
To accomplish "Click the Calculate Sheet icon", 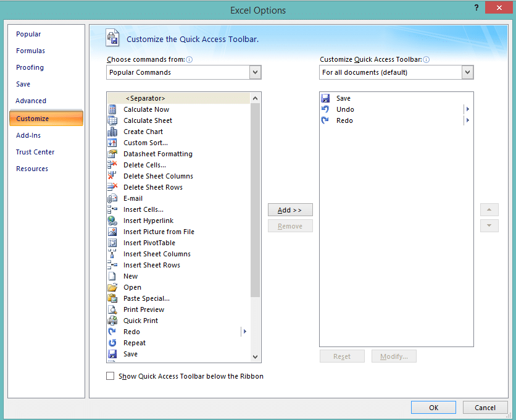I will tap(112, 120).
